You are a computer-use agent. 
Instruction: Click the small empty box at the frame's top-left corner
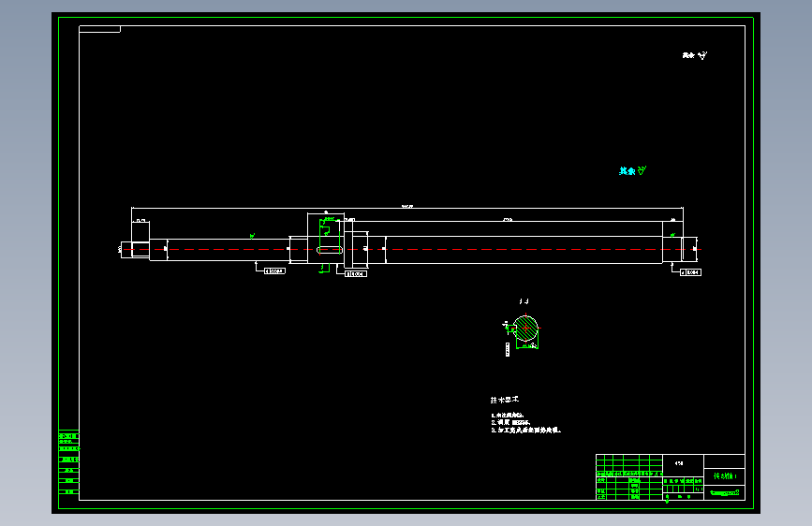pyautogui.click(x=100, y=29)
